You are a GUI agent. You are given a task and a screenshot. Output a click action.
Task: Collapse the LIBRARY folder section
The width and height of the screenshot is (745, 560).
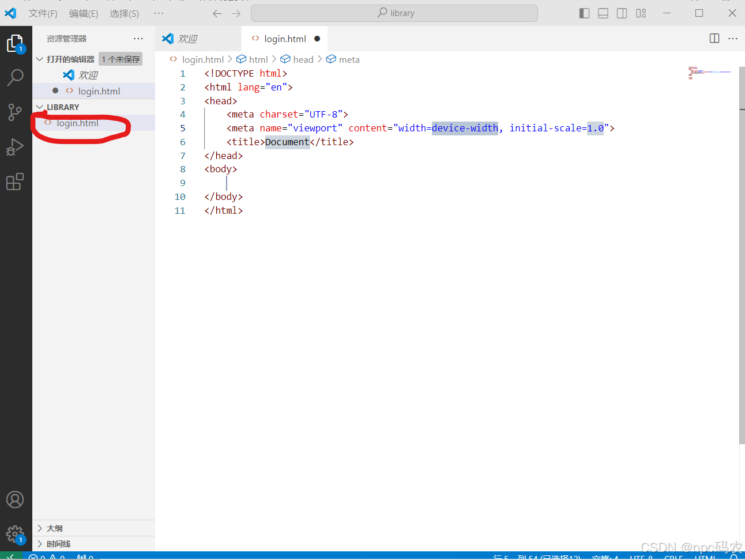click(40, 107)
